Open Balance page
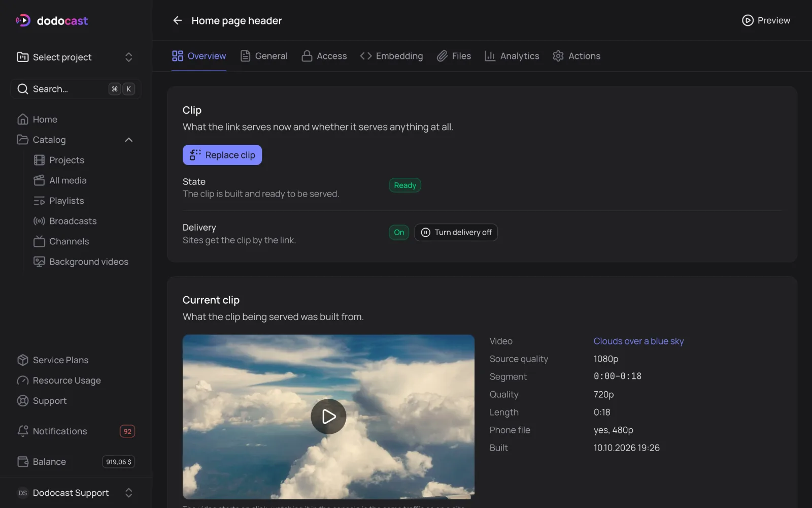The width and height of the screenshot is (812, 508). point(76,462)
